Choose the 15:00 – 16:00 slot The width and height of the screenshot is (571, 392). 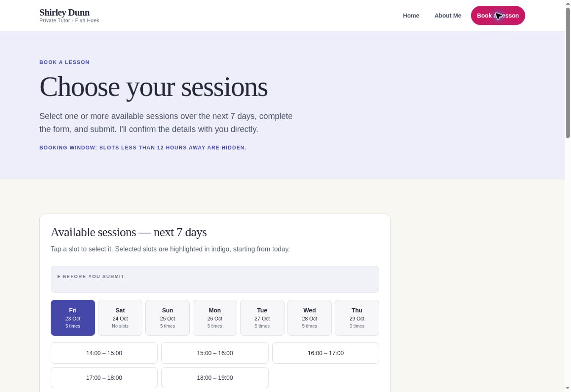[x=215, y=353]
